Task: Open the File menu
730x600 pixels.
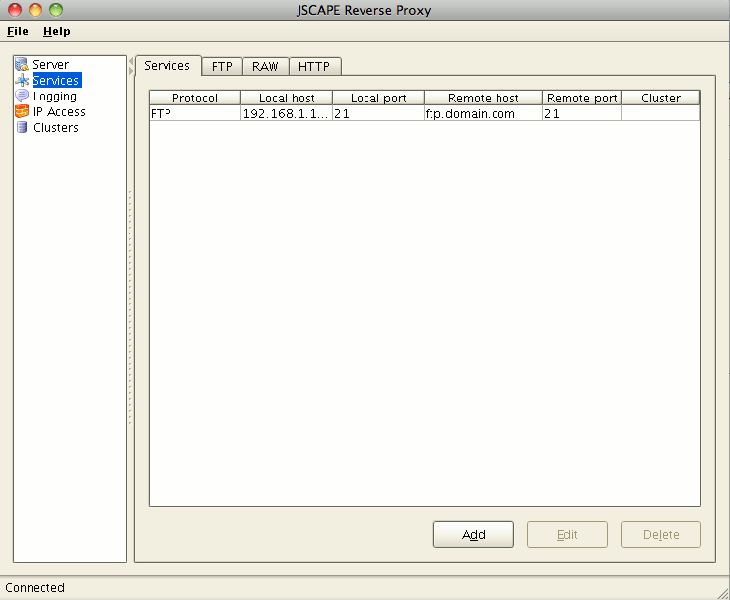Action: click(x=18, y=31)
